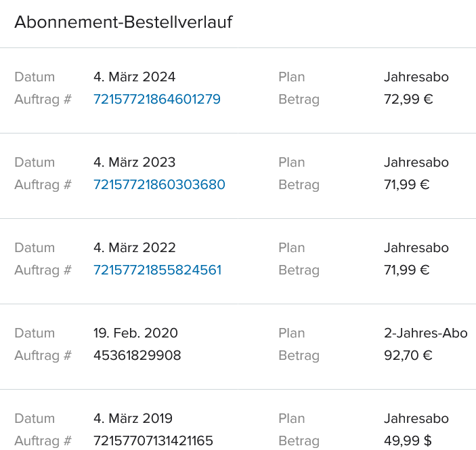Screen dimensions: 476x450
Task: Select the date 4. März 2024
Action: (x=135, y=77)
